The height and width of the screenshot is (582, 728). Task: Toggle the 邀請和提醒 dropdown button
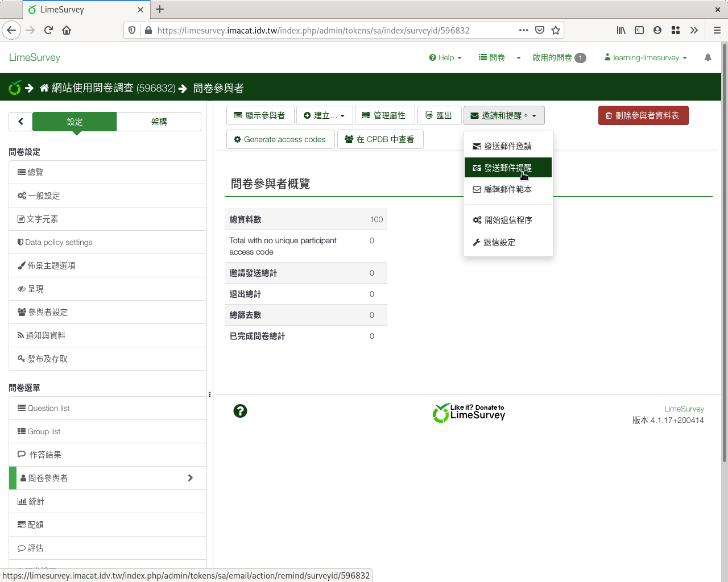coord(504,115)
